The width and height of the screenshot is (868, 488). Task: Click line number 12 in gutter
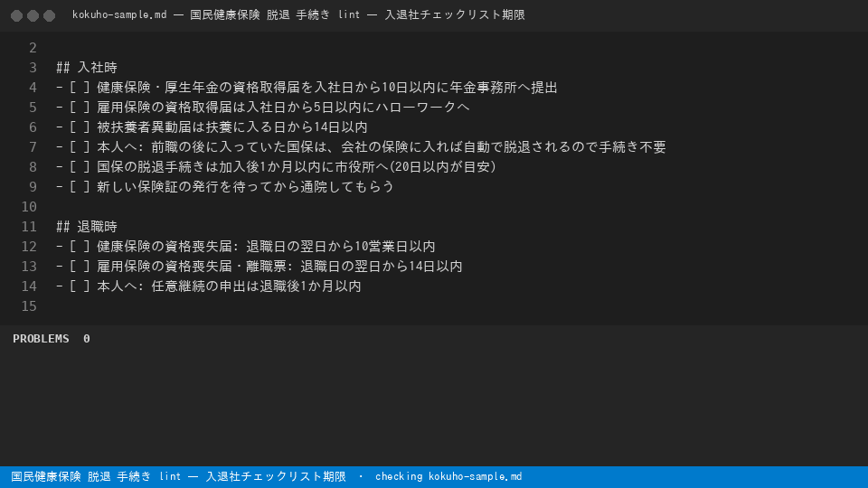click(x=29, y=247)
